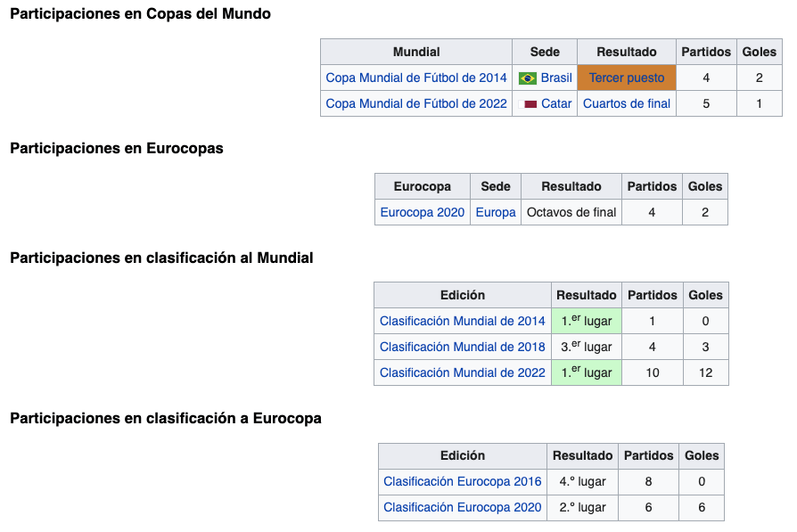The image size is (797, 532).
Task: Open Copa Mundial de Fútbol de 2022 link
Action: point(416,104)
